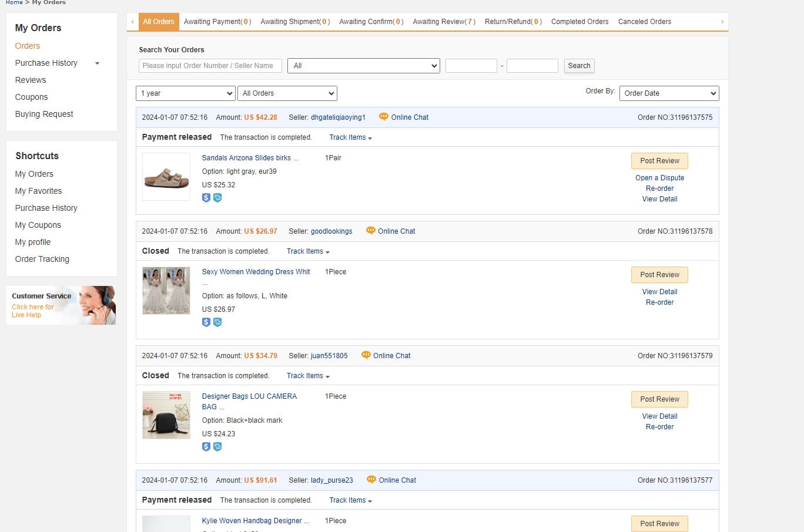Click the Online Chat bubble icon for seller goodlookings
Viewport: 804px width, 532px height.
coord(370,231)
